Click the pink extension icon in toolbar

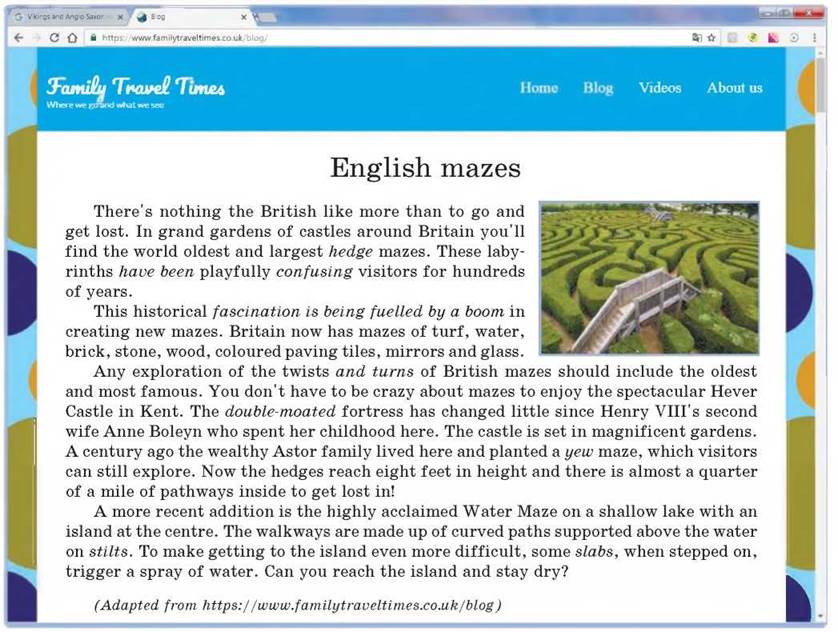click(773, 38)
